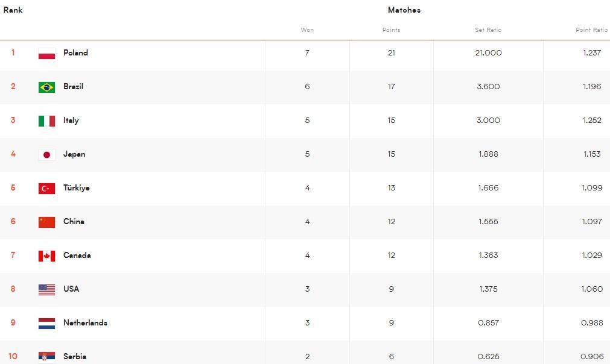Click the Rank column header
This screenshot has height=364, width=610.
point(13,10)
